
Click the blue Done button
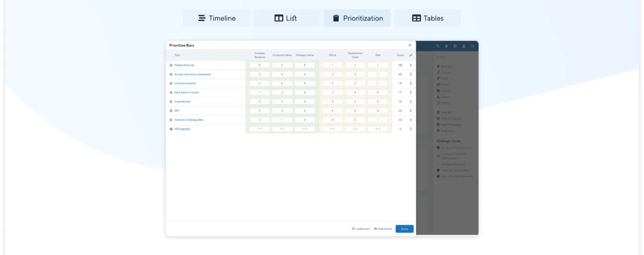pyautogui.click(x=404, y=229)
